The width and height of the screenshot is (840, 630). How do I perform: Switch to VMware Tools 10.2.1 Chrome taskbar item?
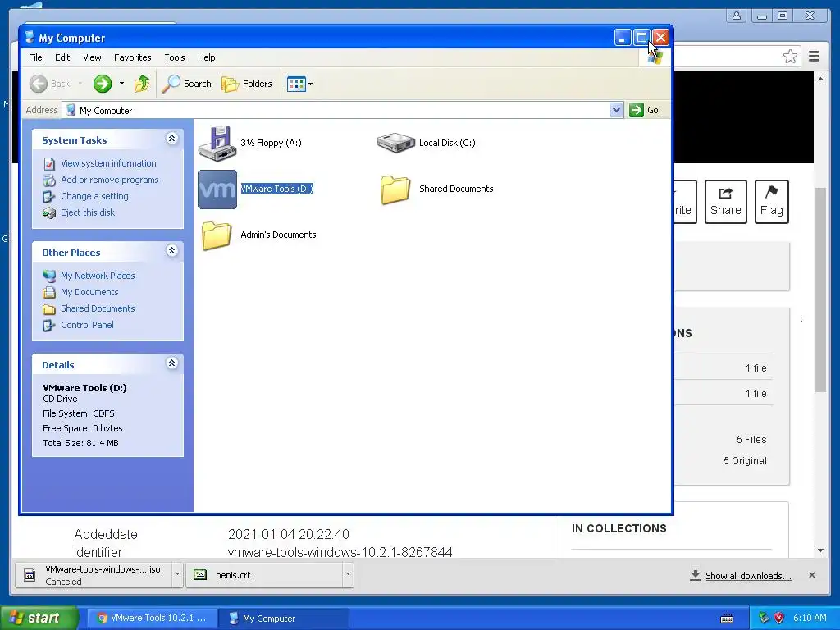152,619
